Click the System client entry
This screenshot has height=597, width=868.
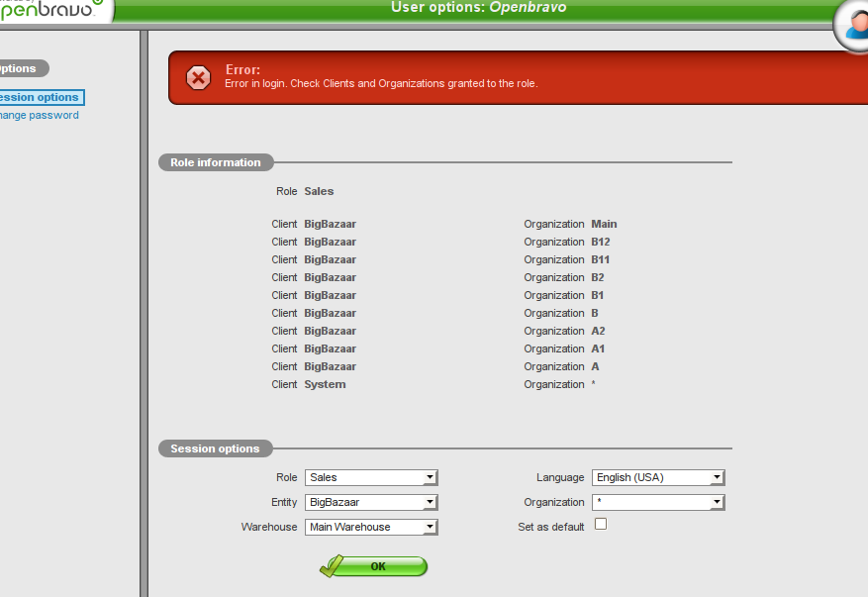coord(325,384)
